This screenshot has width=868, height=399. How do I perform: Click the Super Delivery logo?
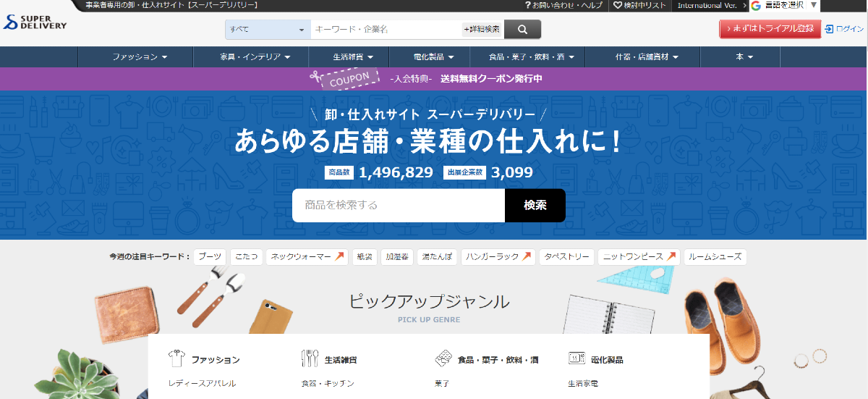pos(35,24)
